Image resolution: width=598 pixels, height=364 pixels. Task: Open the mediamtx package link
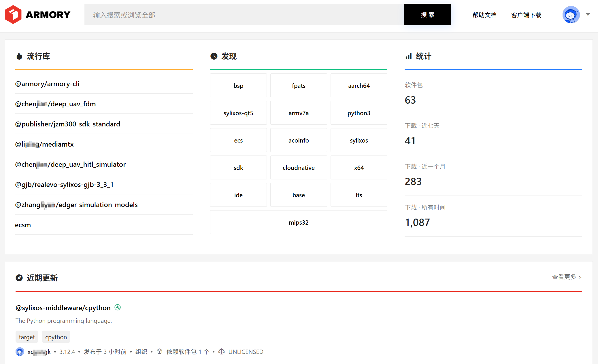point(44,144)
